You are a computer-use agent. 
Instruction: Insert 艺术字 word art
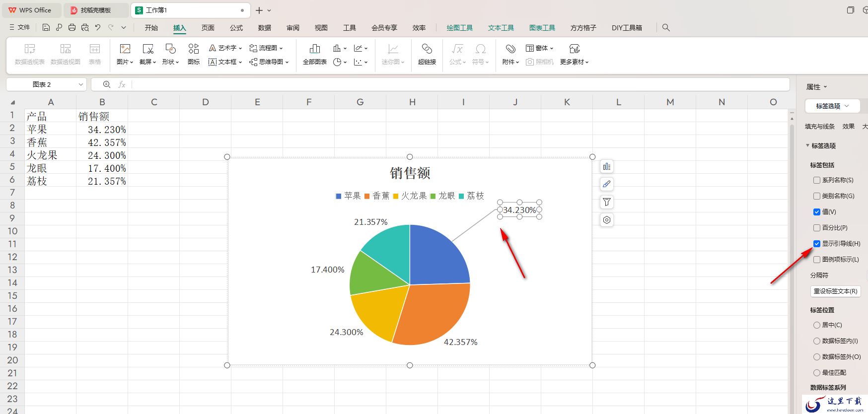point(225,48)
